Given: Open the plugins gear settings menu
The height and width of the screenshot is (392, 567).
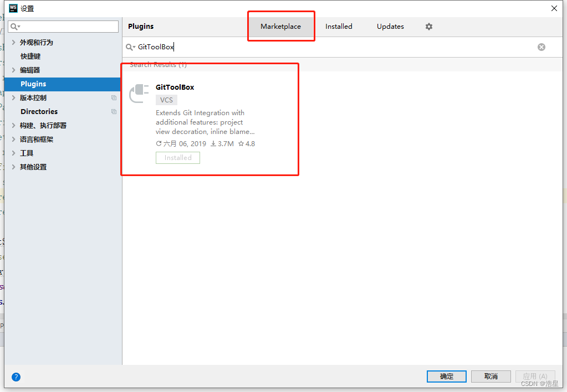Looking at the screenshot, I should pos(428,27).
